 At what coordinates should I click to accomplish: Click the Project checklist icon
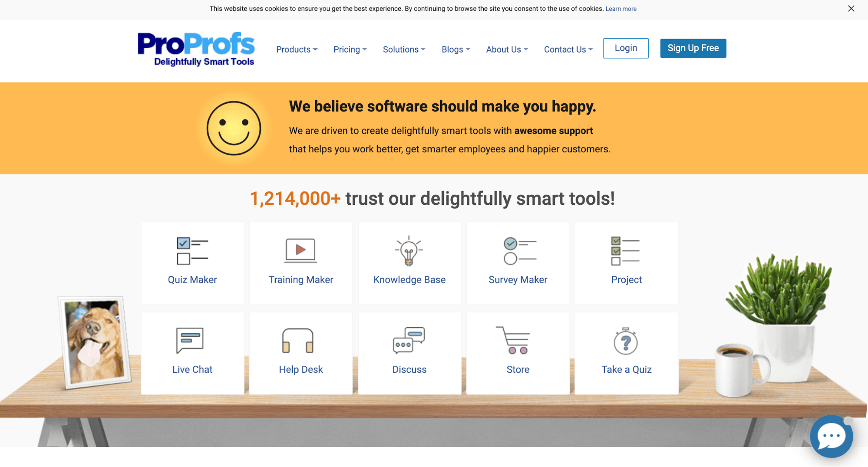coord(625,251)
